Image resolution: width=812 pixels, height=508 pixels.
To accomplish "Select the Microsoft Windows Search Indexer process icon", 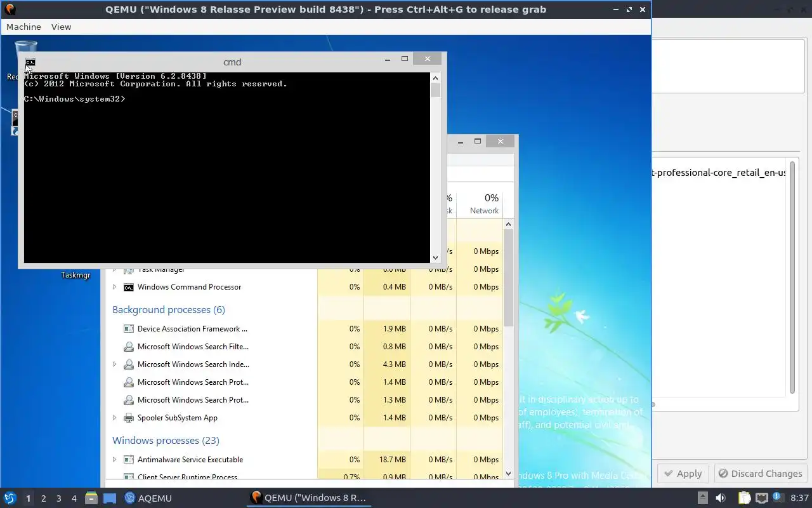I will (129, 364).
